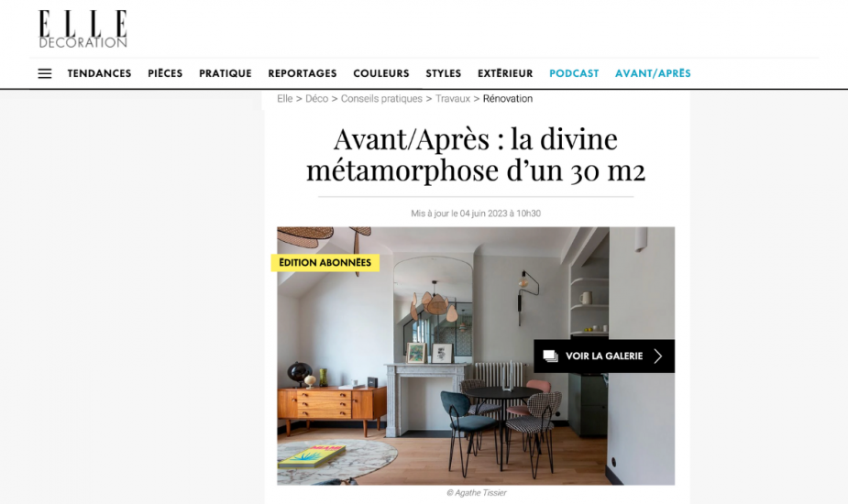Screen dimensions: 848x504
Task: Open the Pièces menu
Action: (x=166, y=73)
